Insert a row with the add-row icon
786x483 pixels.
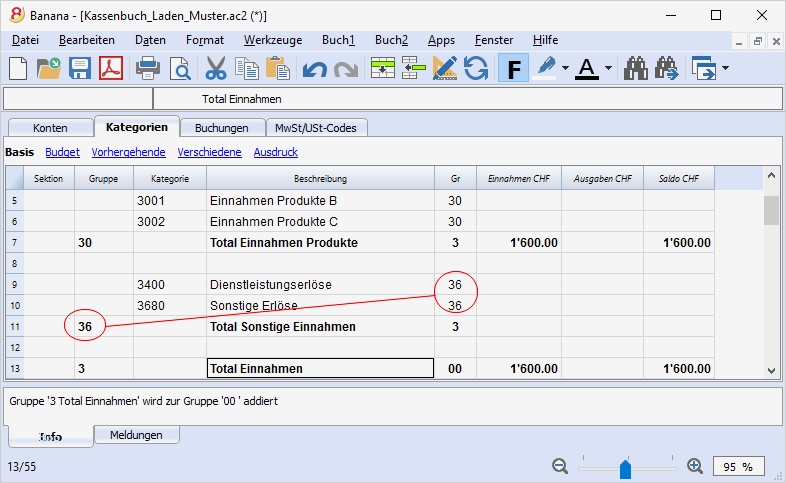pyautogui.click(x=382, y=68)
